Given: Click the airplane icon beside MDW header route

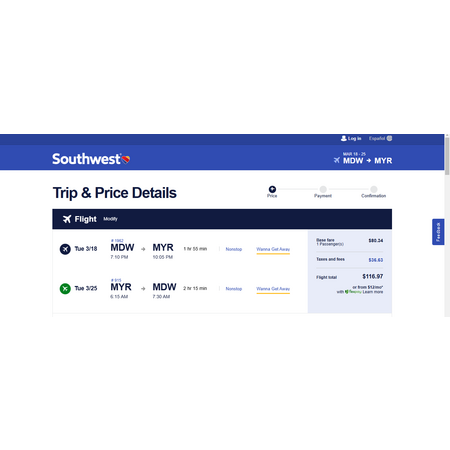Looking at the screenshot, I should tap(337, 160).
